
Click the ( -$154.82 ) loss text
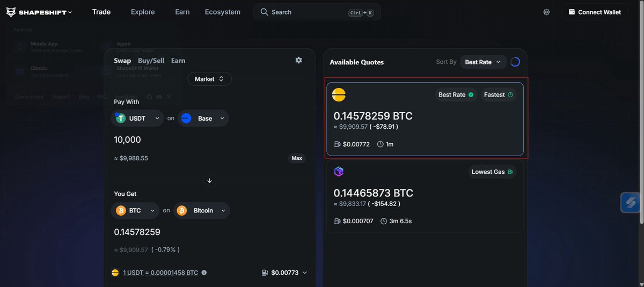pyautogui.click(x=385, y=204)
